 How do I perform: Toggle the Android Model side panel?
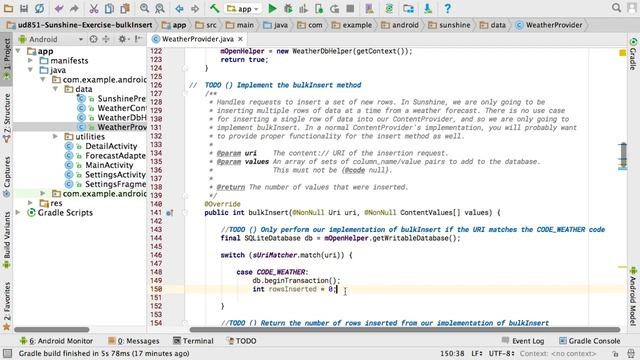(x=633, y=296)
